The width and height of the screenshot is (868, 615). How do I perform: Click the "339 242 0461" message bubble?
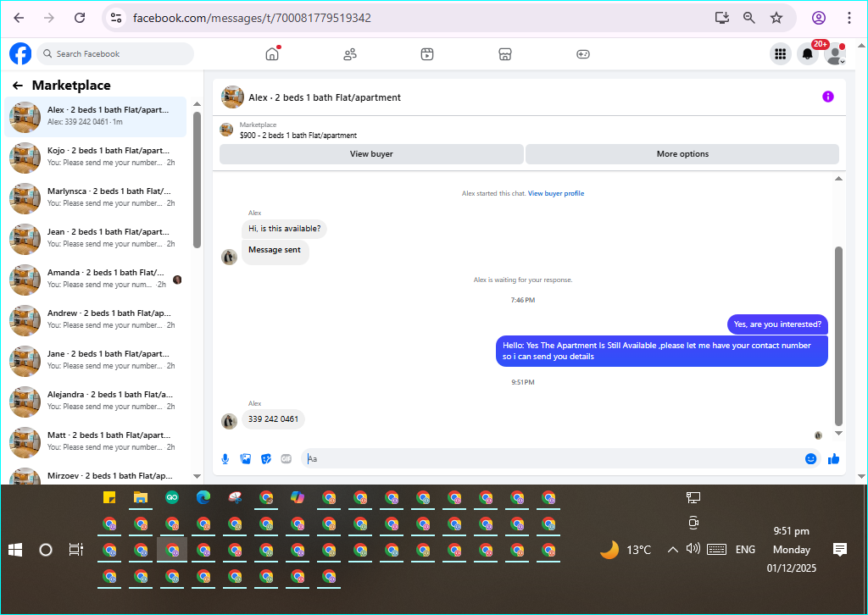[273, 419]
